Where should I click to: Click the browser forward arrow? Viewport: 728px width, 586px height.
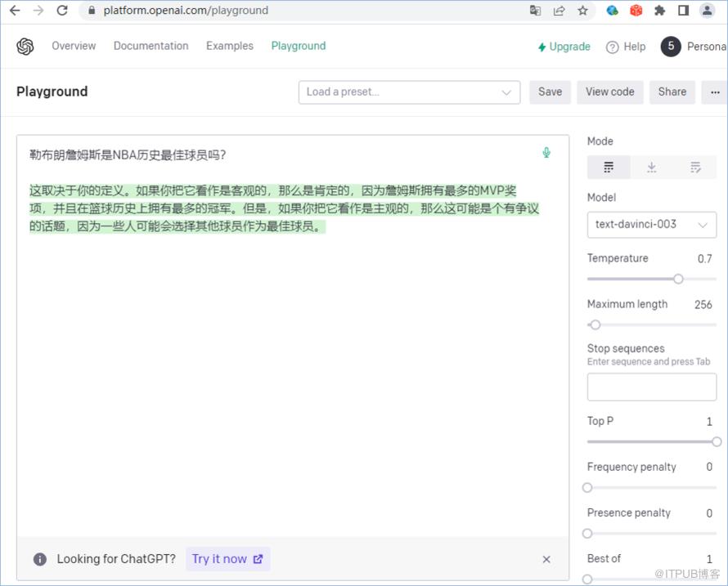38,10
